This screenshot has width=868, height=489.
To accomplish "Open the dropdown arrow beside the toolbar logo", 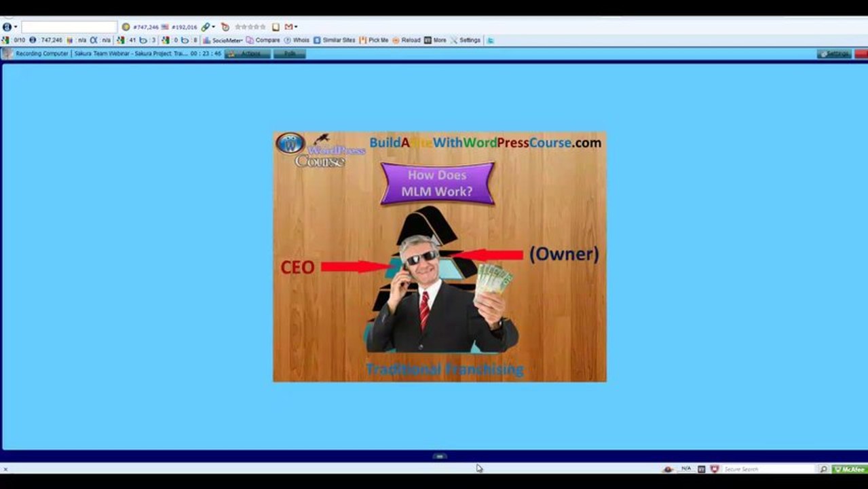I will [16, 27].
